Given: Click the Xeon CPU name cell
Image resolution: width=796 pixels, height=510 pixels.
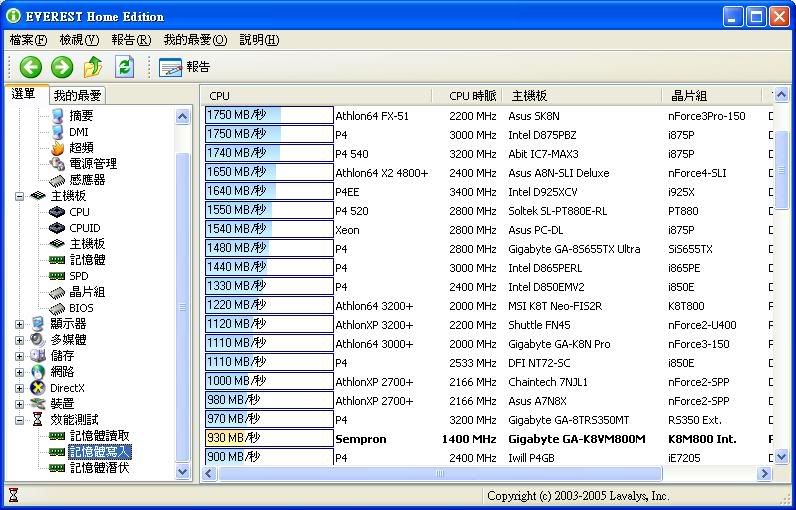Looking at the screenshot, I should 347,230.
